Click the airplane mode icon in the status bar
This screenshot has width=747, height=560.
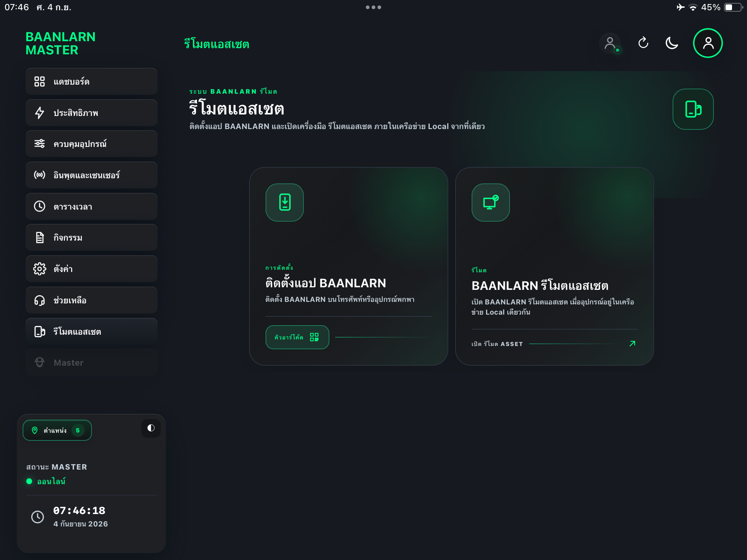coord(680,7)
